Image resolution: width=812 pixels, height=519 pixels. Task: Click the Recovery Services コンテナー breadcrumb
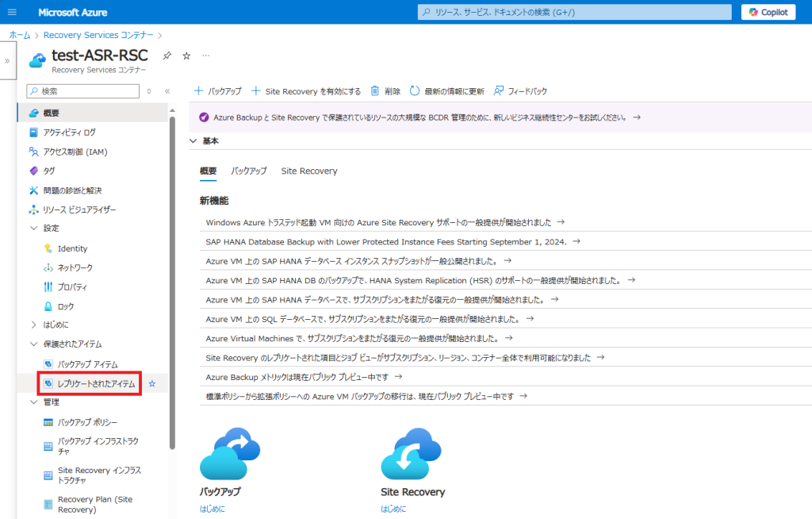click(x=98, y=35)
